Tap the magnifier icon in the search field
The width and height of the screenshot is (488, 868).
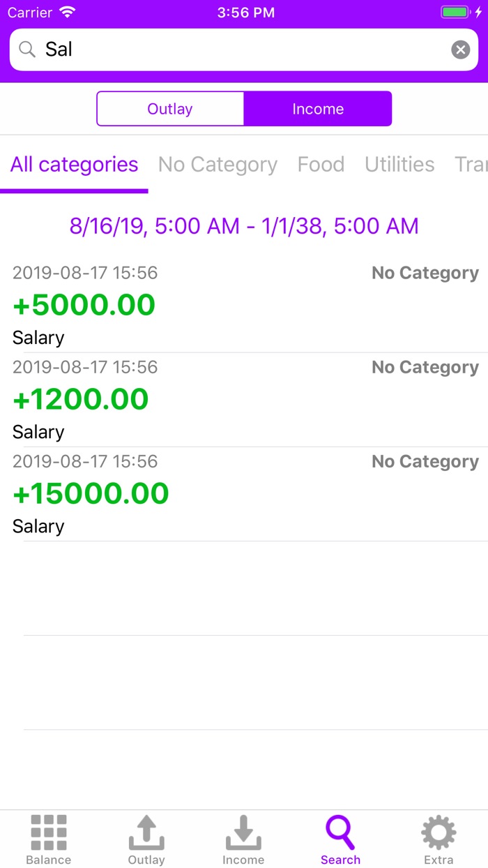27,50
